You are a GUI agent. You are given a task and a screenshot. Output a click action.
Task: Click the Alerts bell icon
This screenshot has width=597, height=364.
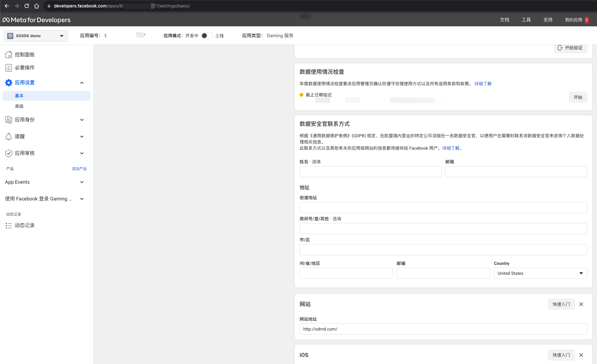pos(9,136)
